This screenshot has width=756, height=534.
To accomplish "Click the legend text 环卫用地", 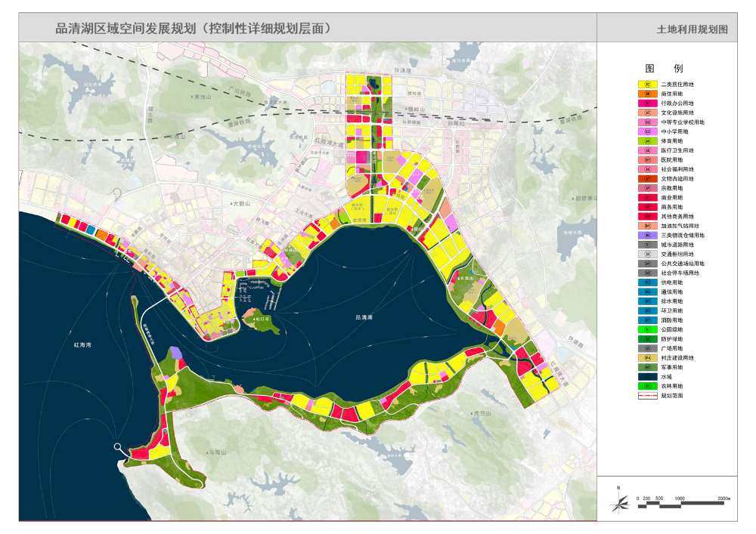I will coord(672,311).
